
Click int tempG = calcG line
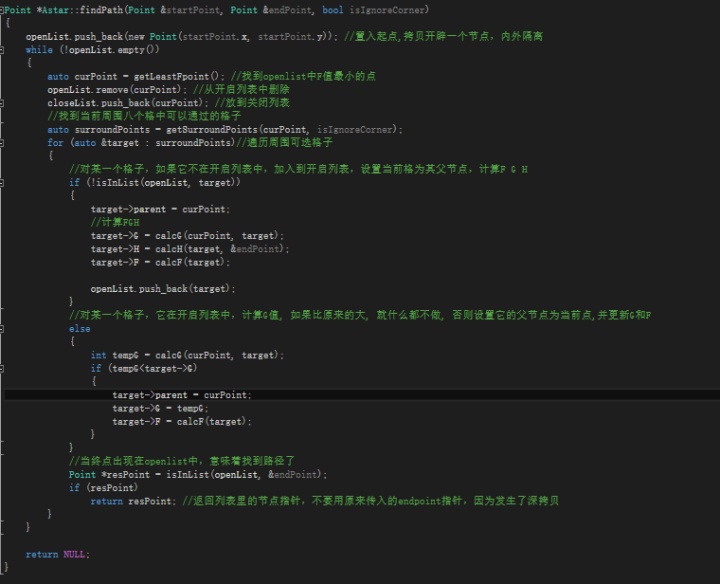click(187, 355)
